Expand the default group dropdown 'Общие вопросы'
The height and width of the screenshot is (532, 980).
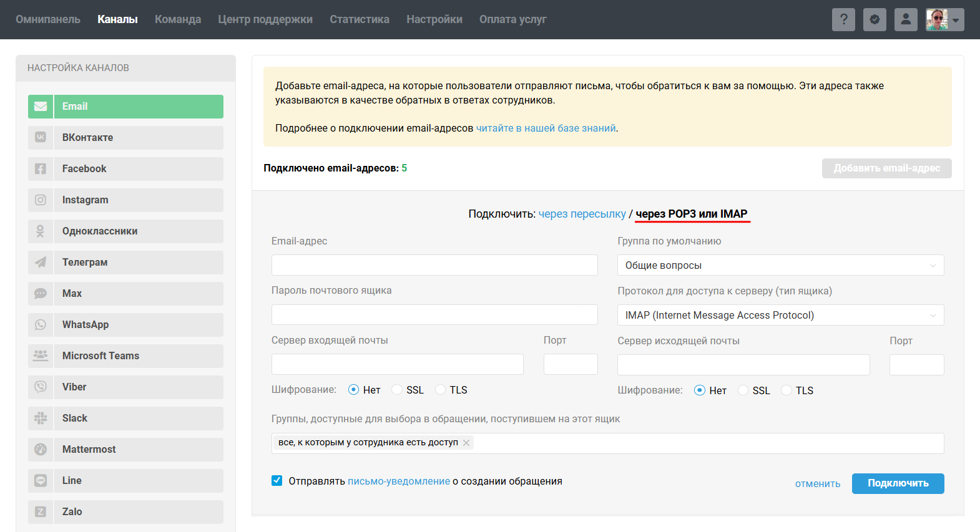[780, 265]
